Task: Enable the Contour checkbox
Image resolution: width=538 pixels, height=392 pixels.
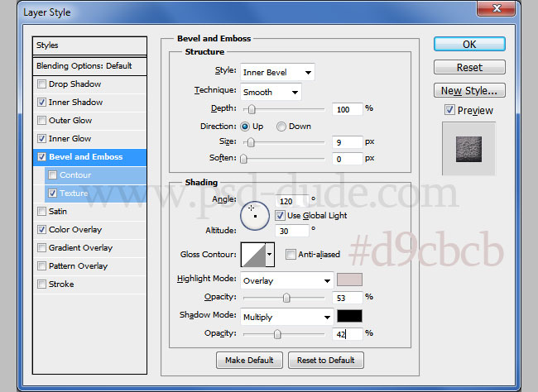Action: (x=52, y=174)
